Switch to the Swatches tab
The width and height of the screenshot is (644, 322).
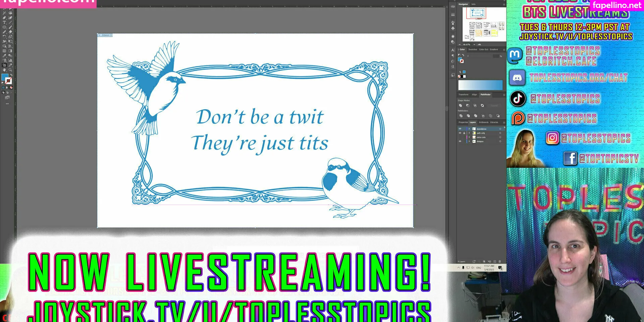coord(473,49)
